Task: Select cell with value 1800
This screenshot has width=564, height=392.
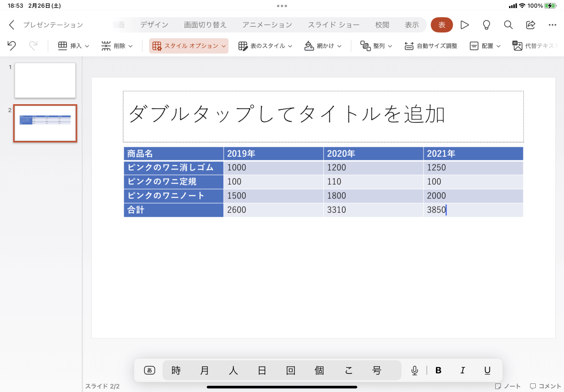Action: (x=373, y=196)
